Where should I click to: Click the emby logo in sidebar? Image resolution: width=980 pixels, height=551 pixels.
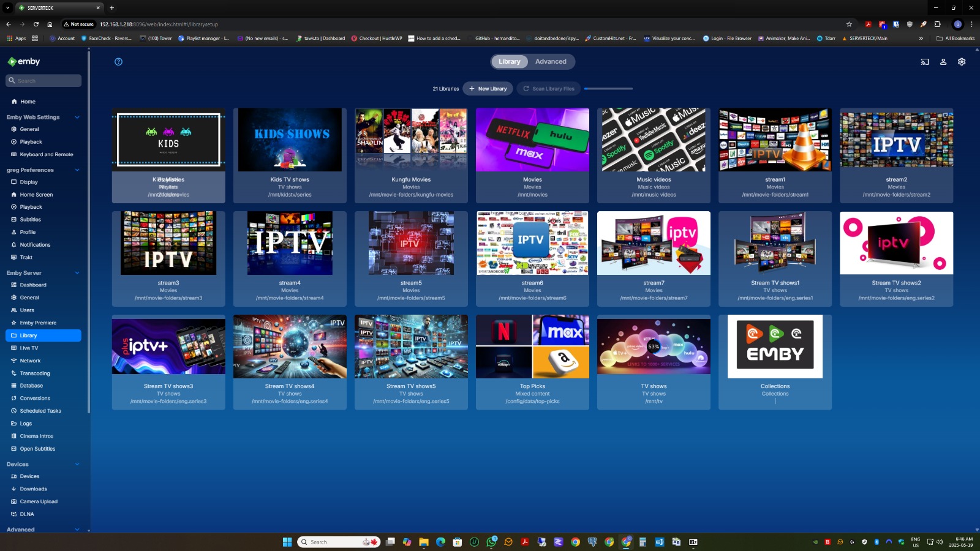[x=23, y=61]
